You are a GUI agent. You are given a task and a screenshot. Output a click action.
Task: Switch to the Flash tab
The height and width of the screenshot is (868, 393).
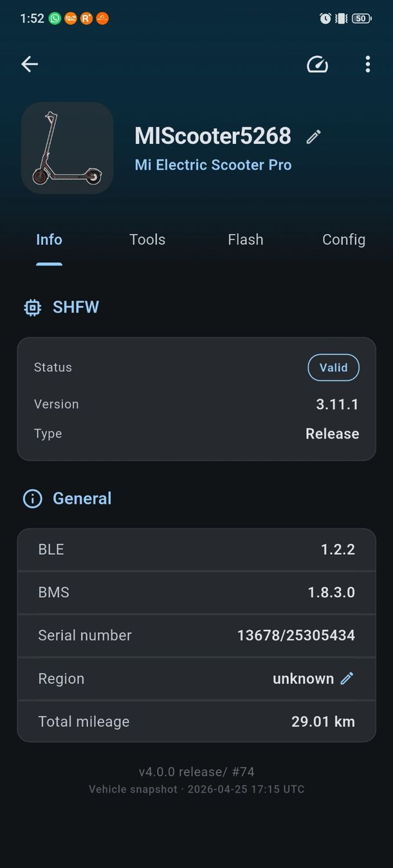click(246, 240)
